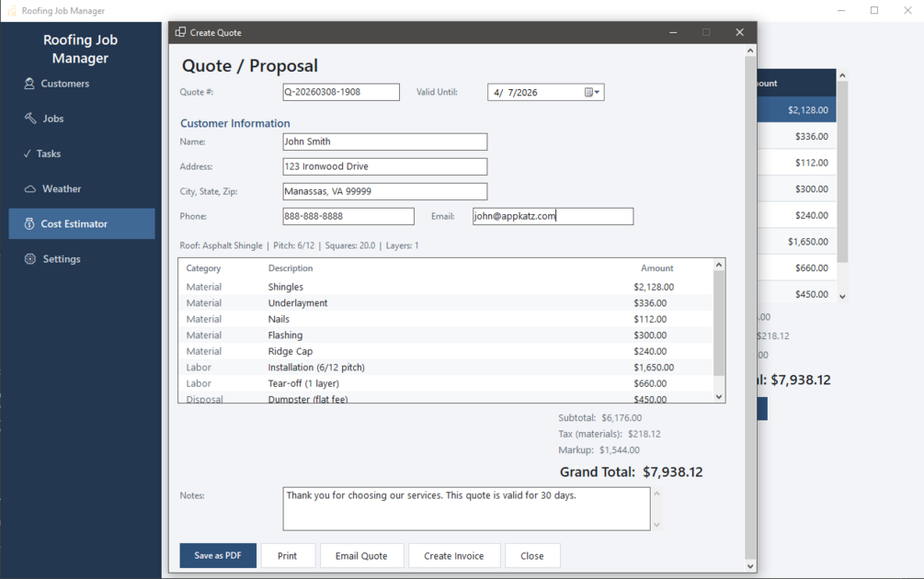Select the Underlayment row
The image size is (924, 579).
pyautogui.click(x=446, y=302)
